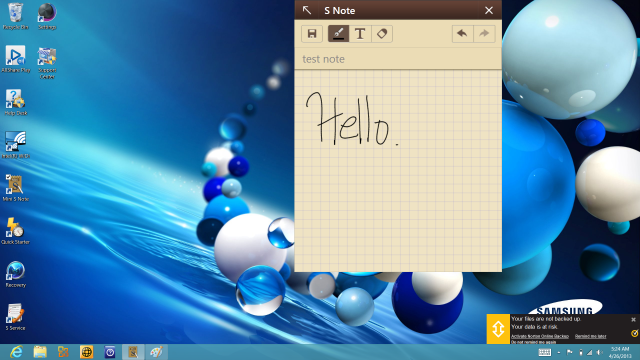
Task: Save the note with the floppy disk icon
Action: coord(312,33)
